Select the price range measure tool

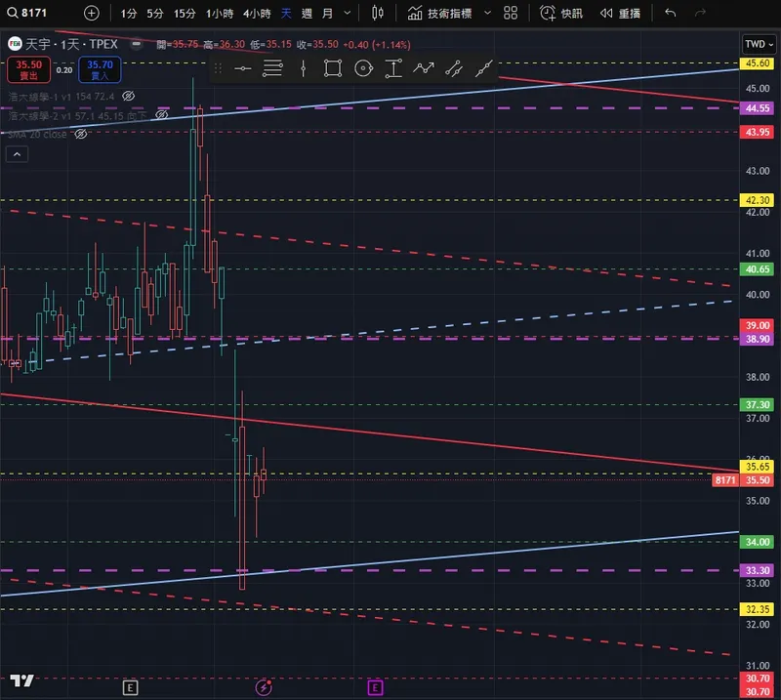point(393,68)
